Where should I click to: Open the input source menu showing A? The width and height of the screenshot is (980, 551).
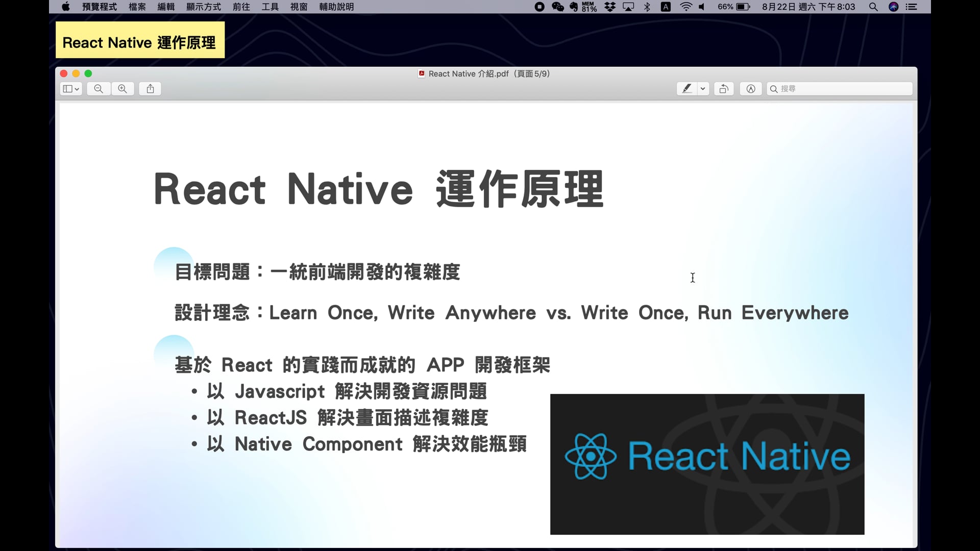tap(666, 7)
